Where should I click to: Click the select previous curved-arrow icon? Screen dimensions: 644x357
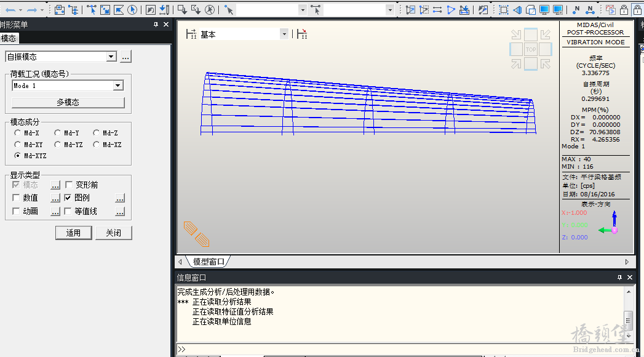click(150, 10)
